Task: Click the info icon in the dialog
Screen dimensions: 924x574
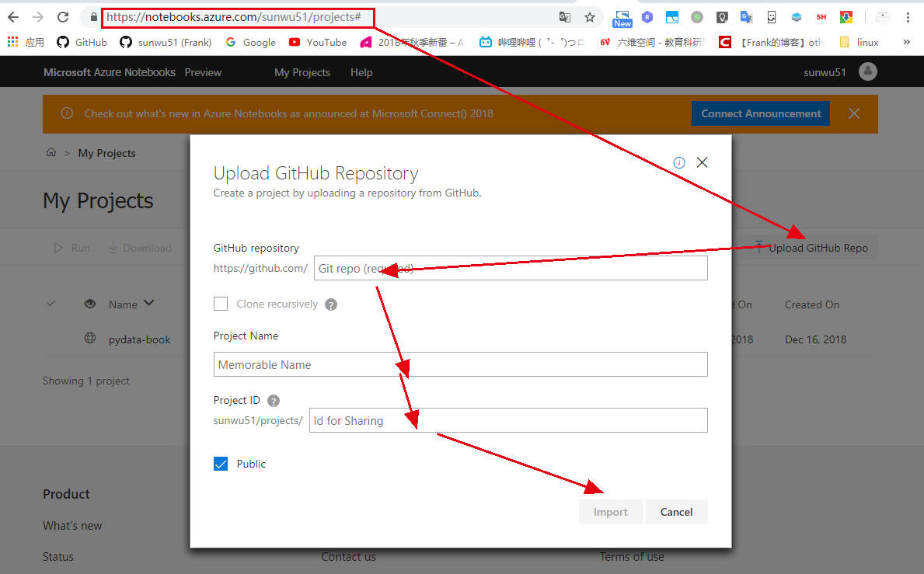Action: point(679,162)
